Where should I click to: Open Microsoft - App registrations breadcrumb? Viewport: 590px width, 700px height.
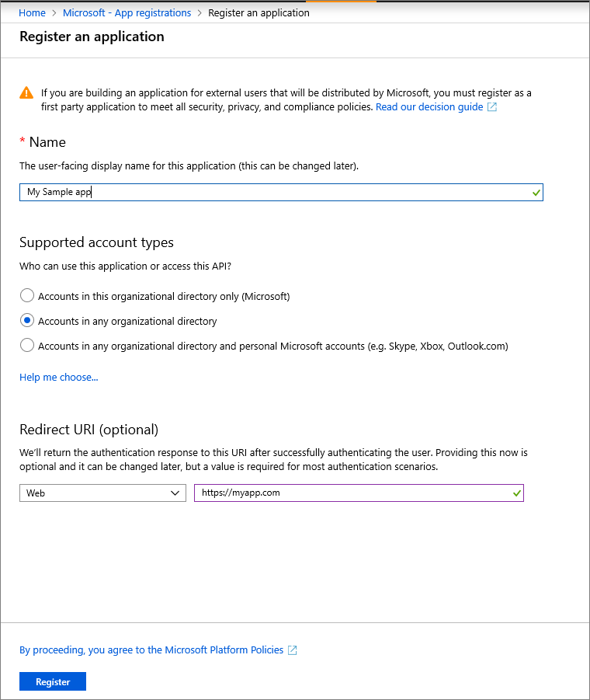coord(127,13)
